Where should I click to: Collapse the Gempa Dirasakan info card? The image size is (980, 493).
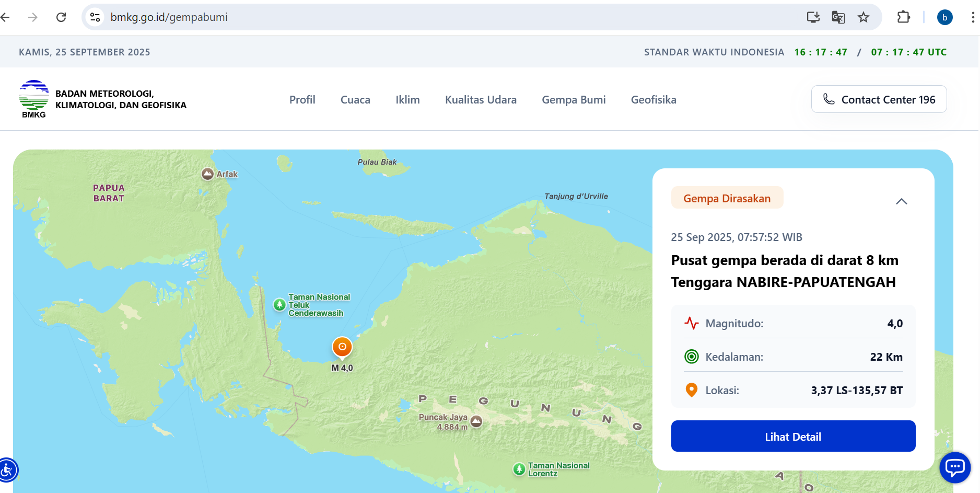tap(901, 201)
